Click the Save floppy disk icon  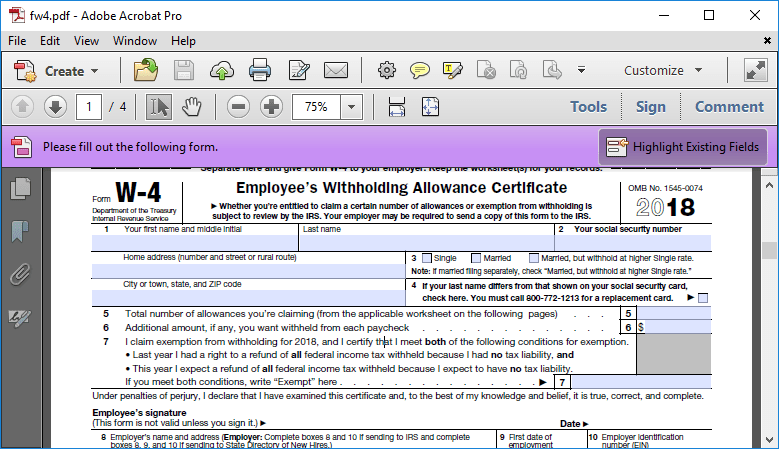[x=183, y=71]
